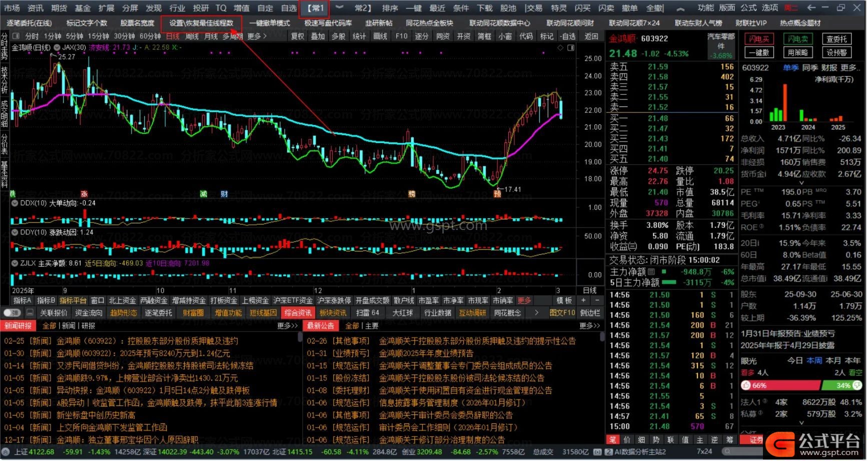
Task: Open the JAX(30) indicator dropdown arrow
Action: [57, 47]
